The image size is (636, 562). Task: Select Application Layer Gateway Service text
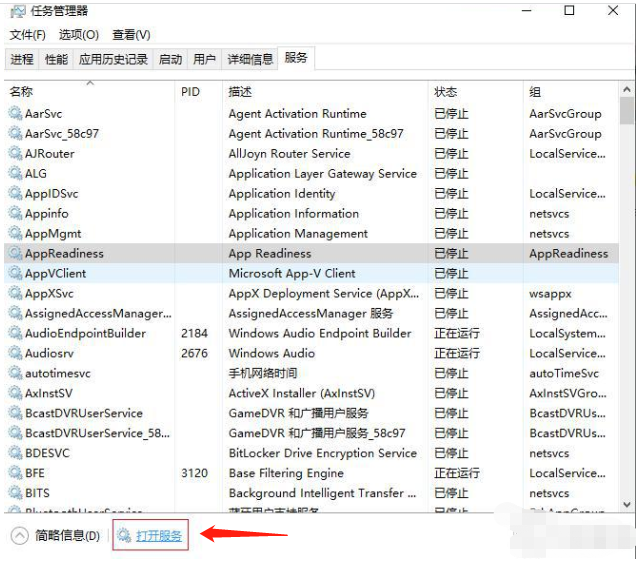point(322,174)
